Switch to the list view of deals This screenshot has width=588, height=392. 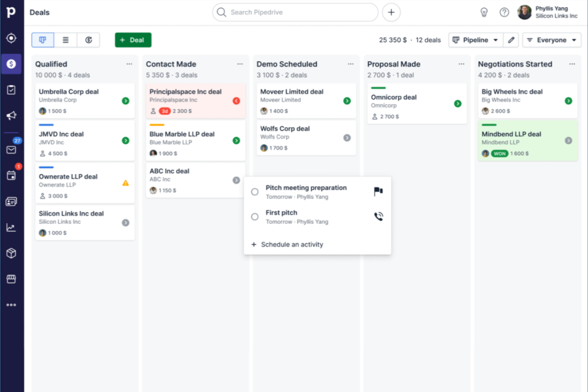coord(65,40)
